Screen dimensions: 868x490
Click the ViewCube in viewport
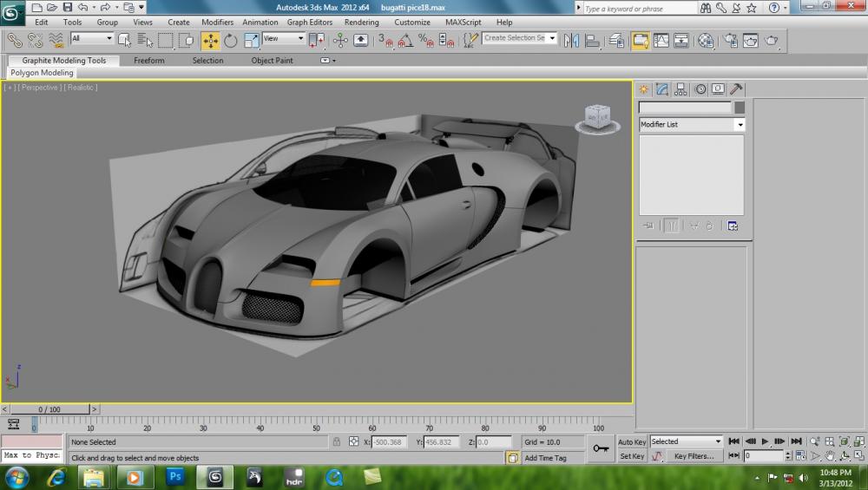[x=597, y=117]
